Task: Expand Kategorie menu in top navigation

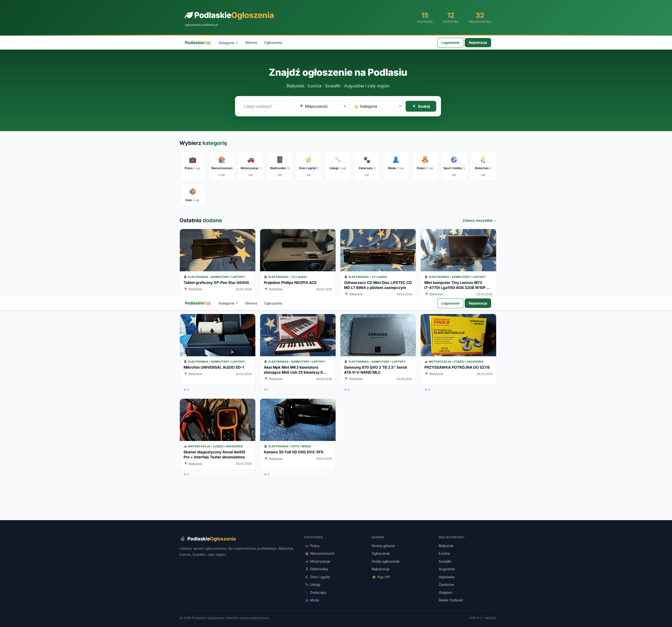Action: [x=228, y=43]
